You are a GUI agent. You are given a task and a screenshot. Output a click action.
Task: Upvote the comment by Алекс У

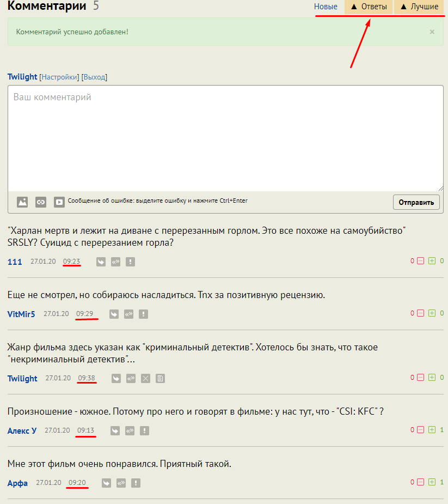432,430
